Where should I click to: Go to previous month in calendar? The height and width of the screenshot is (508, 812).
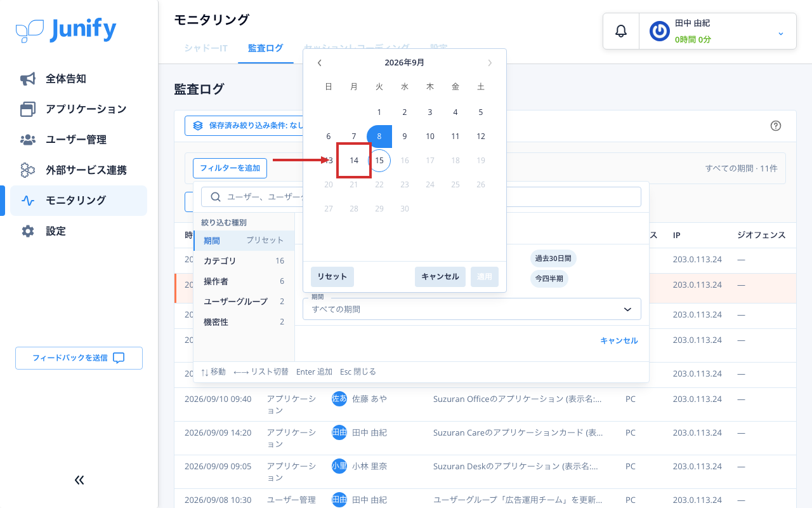point(320,63)
